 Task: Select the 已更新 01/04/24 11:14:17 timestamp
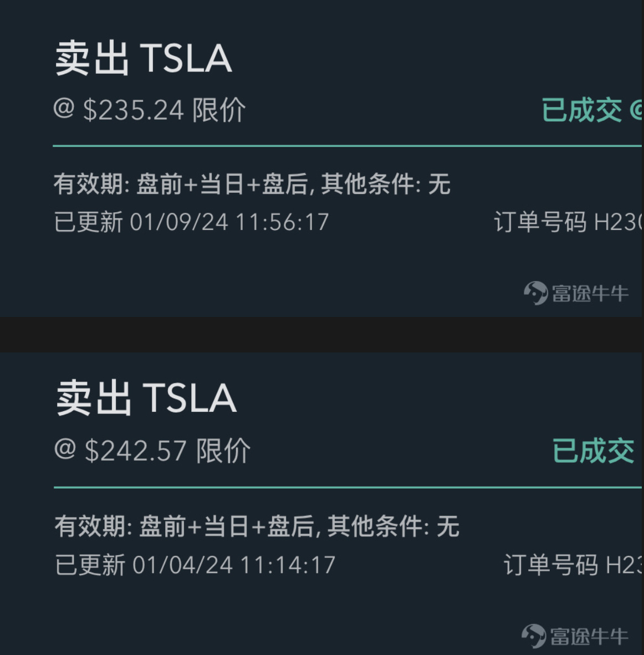point(195,565)
